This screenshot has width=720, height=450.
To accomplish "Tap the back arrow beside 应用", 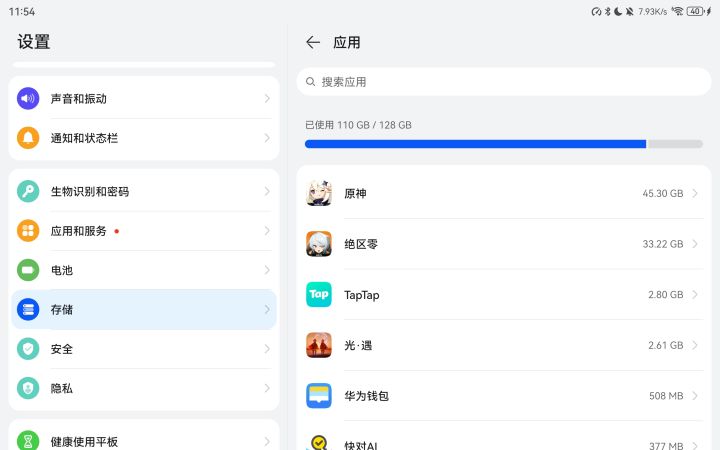I will (x=313, y=42).
